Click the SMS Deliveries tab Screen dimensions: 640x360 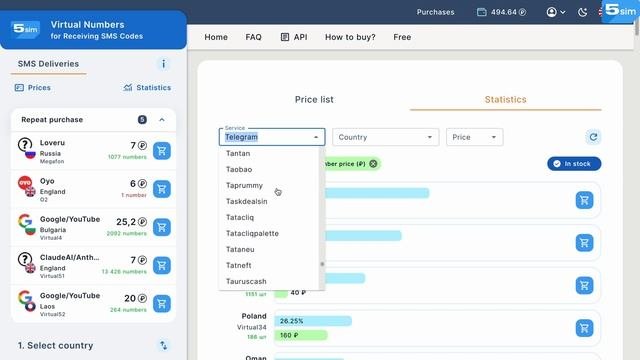pyautogui.click(x=48, y=64)
